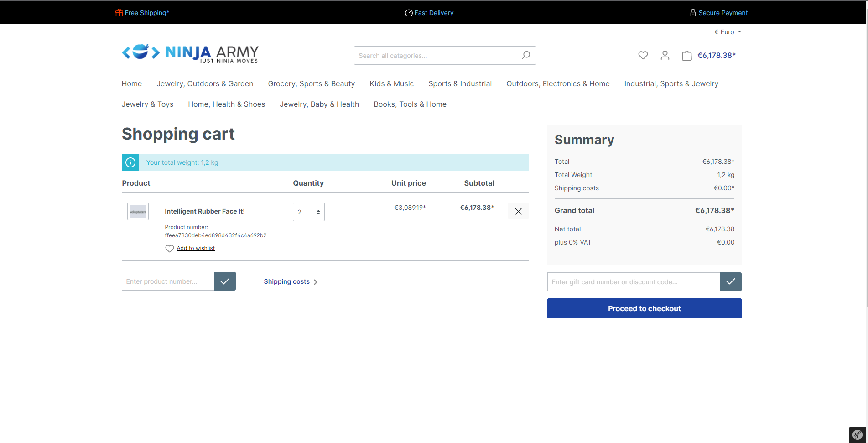Click the Fast Delivery text in top bar
The image size is (868, 443).
click(x=434, y=13)
